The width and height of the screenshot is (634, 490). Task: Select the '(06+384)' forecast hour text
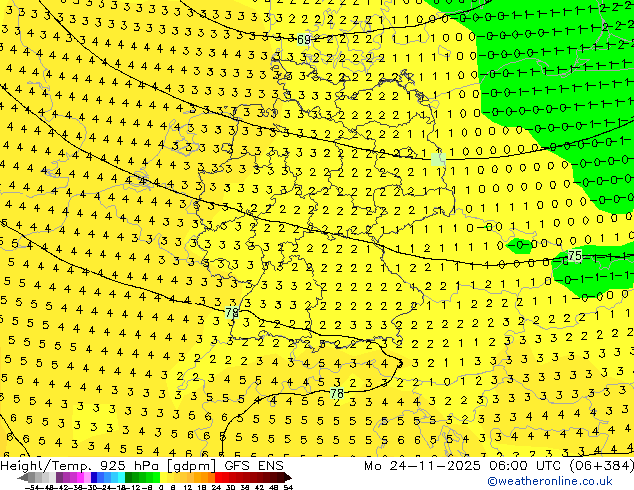[601, 466]
